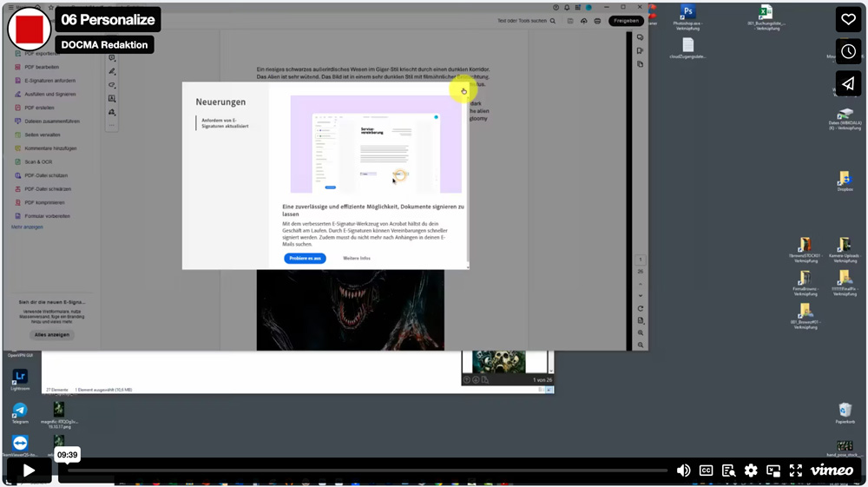This screenshot has width=868, height=487.
Task: Click the blue Probiere es aus button
Action: [x=305, y=259]
